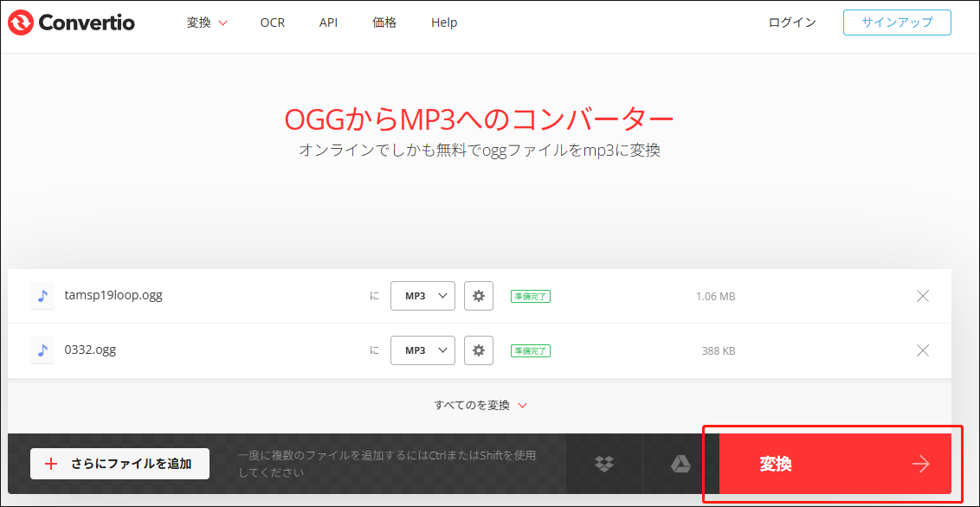Screen dimensions: 980x507
Task: Click the 388 KB file size
Action: (719, 351)
